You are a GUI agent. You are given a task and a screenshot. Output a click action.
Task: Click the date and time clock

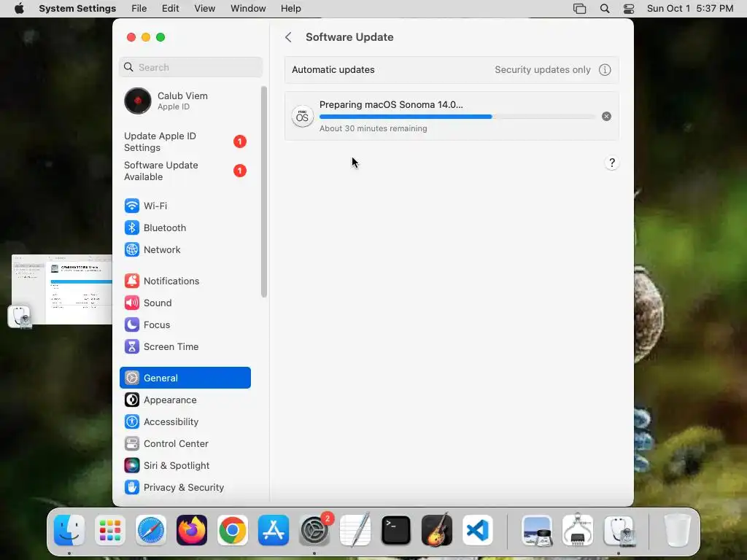point(690,9)
